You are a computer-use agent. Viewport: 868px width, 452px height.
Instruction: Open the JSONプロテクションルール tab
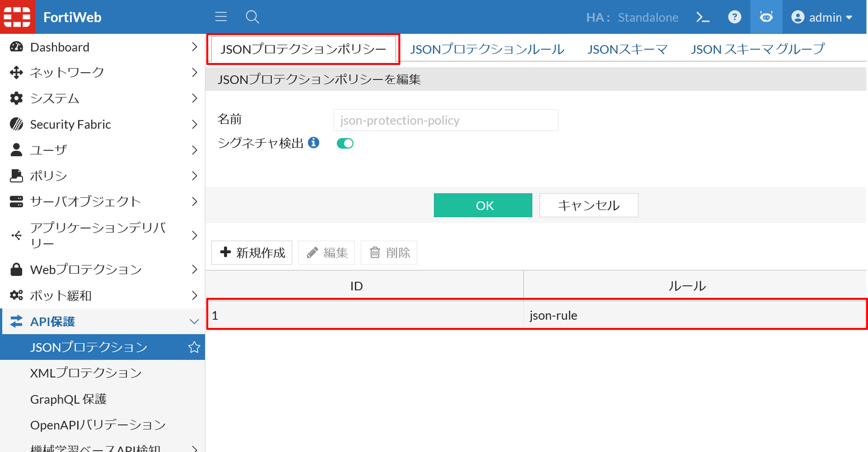coord(487,49)
